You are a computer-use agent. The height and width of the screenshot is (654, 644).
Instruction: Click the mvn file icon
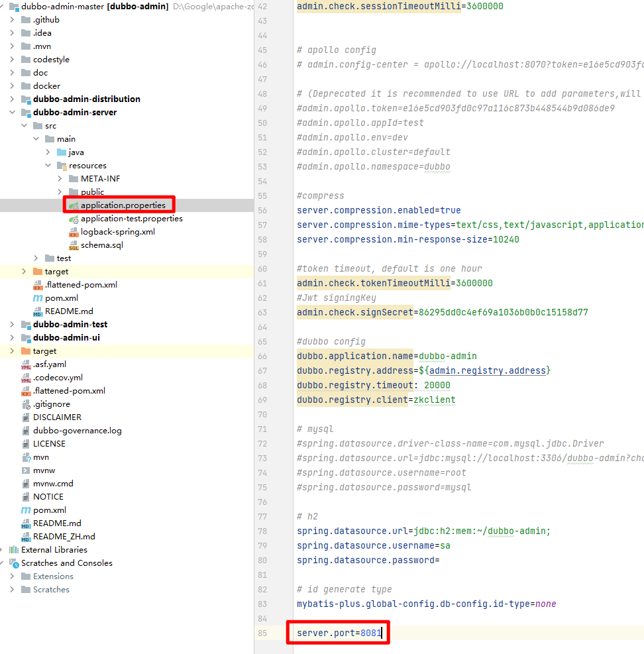[x=27, y=457]
